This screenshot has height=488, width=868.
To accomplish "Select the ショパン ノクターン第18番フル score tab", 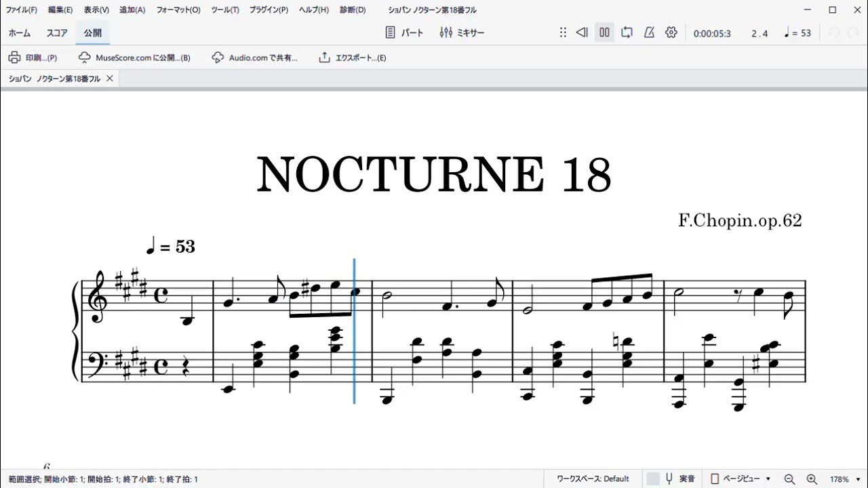I will [54, 79].
